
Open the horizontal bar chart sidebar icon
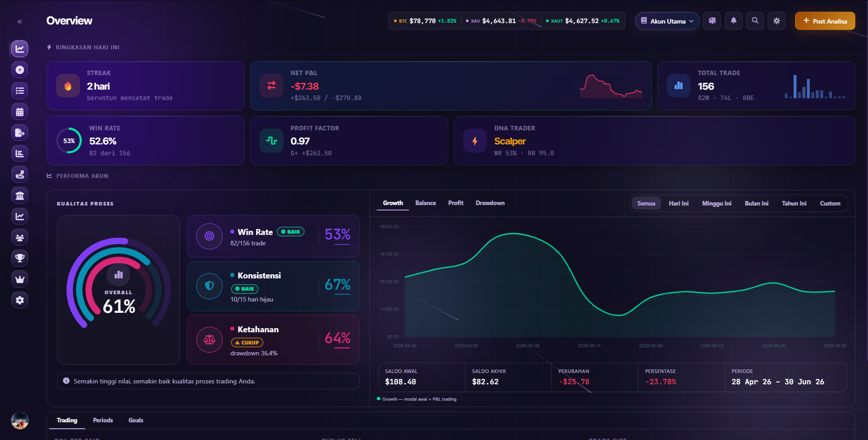pos(20,153)
